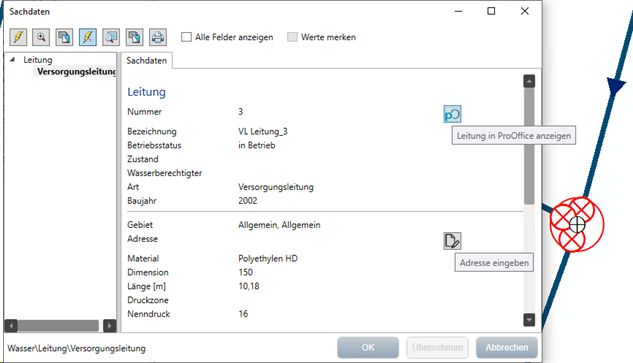Click the scroll-up arrow of the data panel
The width and height of the screenshot is (633, 363).
(529, 81)
